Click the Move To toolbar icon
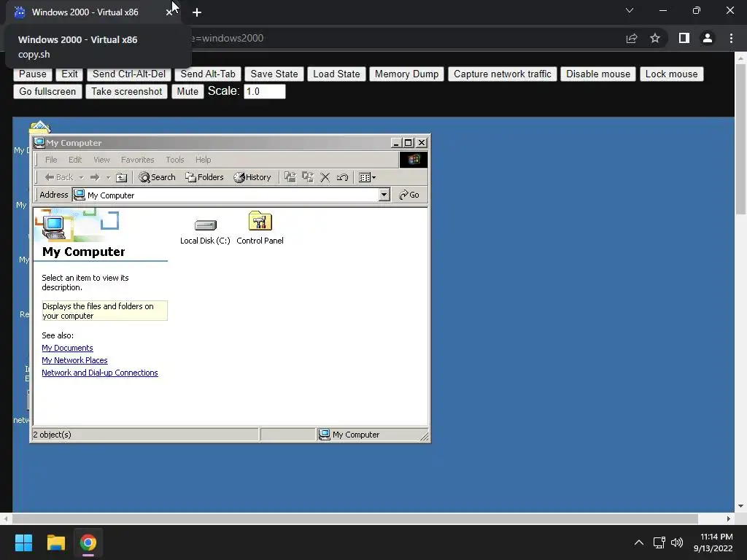This screenshot has height=560, width=747. 290,178
